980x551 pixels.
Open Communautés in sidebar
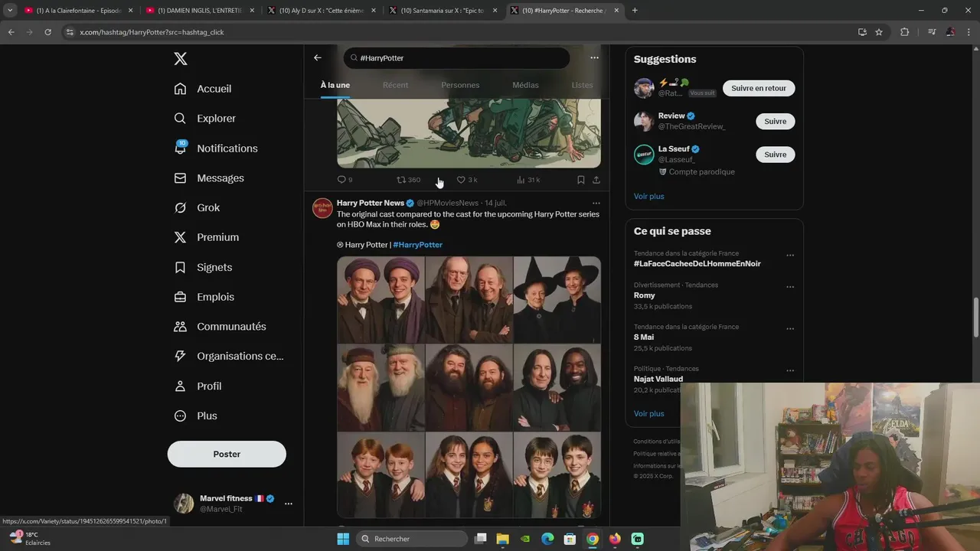pyautogui.click(x=220, y=327)
